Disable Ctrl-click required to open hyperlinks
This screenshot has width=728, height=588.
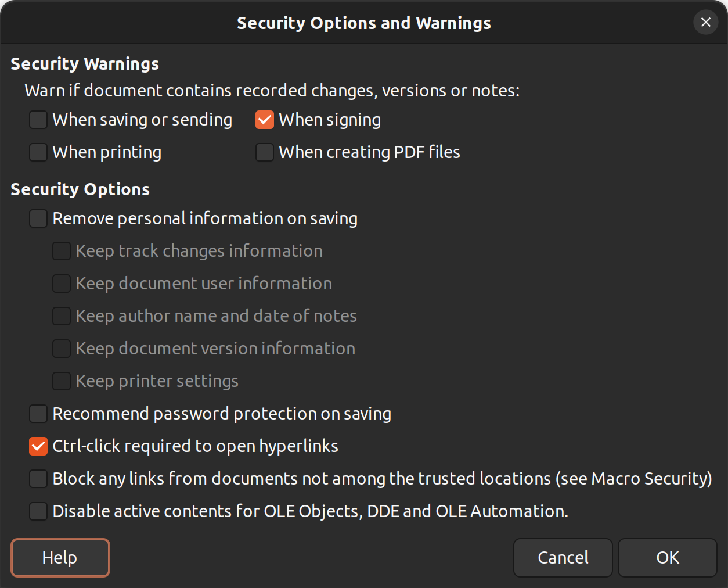click(x=38, y=446)
